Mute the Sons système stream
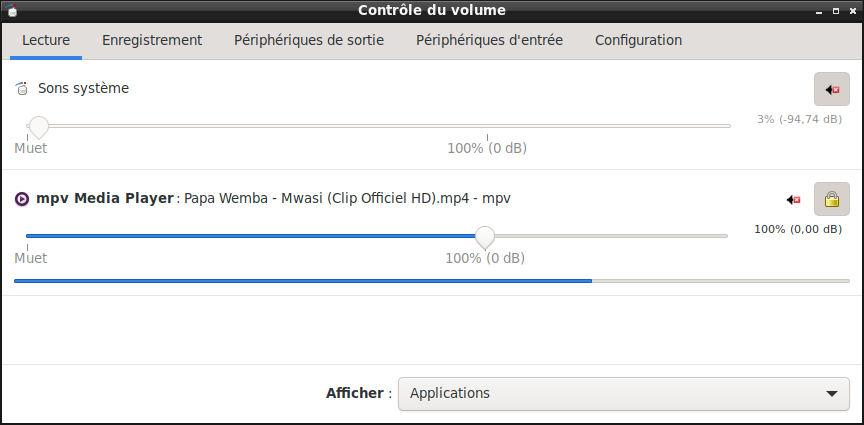Viewport: 864px width, 425px height. (x=831, y=89)
